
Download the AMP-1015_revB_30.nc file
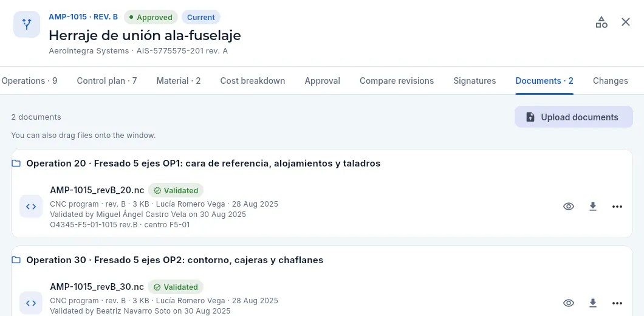[592, 303]
